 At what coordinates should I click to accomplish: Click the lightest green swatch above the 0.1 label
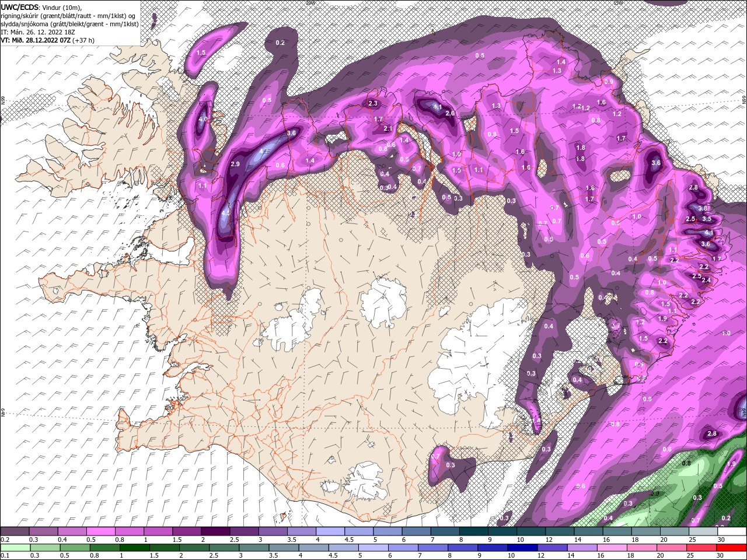point(15,548)
